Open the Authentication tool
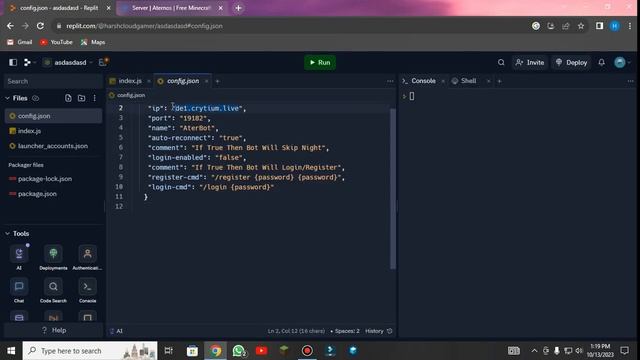The height and width of the screenshot is (360, 640). [x=87, y=258]
